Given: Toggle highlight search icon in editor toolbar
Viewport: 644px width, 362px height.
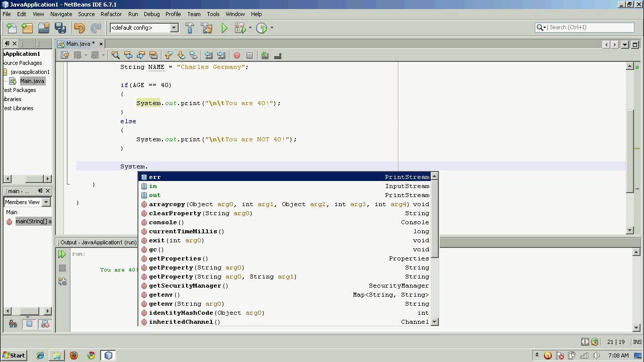Looking at the screenshot, I should [153, 55].
